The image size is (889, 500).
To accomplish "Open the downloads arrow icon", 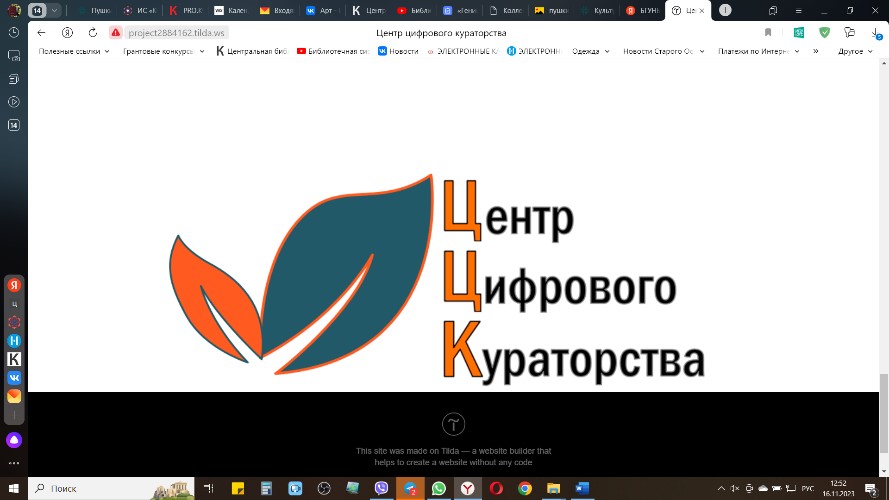I will click(876, 33).
